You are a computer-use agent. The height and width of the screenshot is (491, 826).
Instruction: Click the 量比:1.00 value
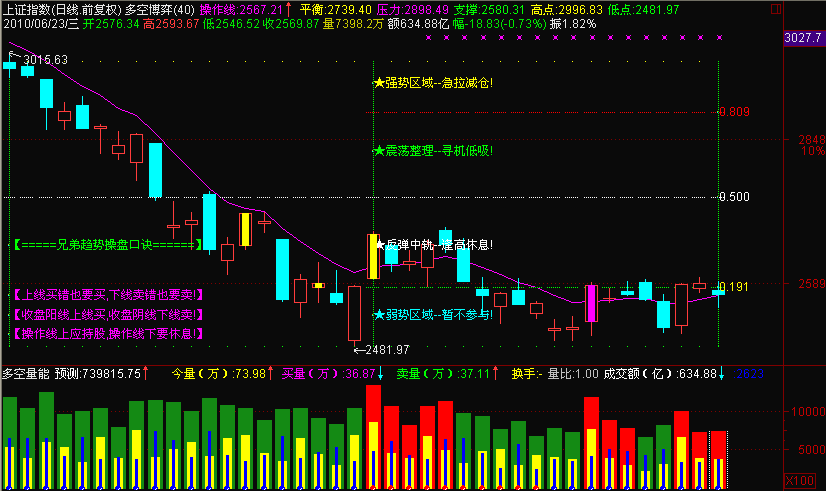pos(573,374)
